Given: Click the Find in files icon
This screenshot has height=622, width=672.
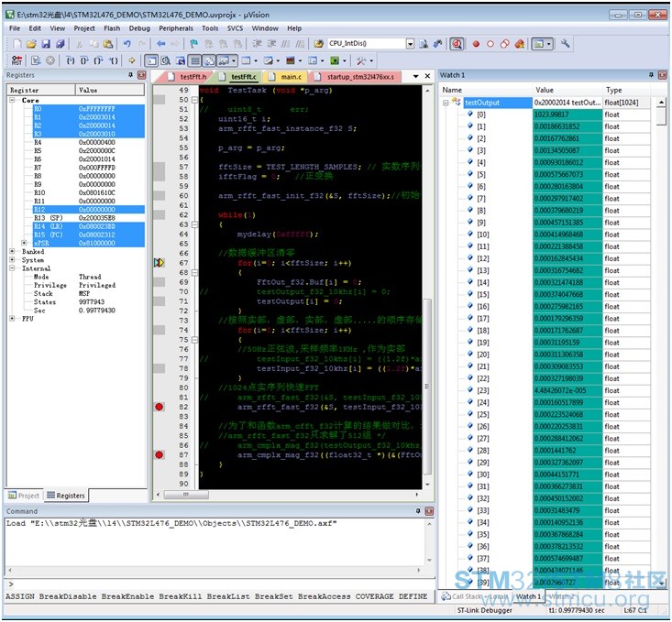Looking at the screenshot, I should pyautogui.click(x=318, y=44).
